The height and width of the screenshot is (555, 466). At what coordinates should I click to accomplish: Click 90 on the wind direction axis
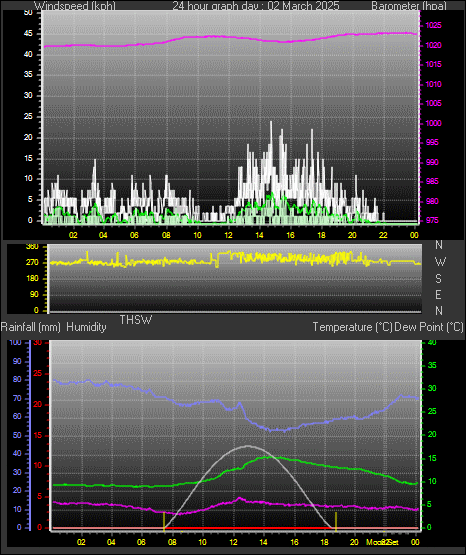pyautogui.click(x=34, y=294)
